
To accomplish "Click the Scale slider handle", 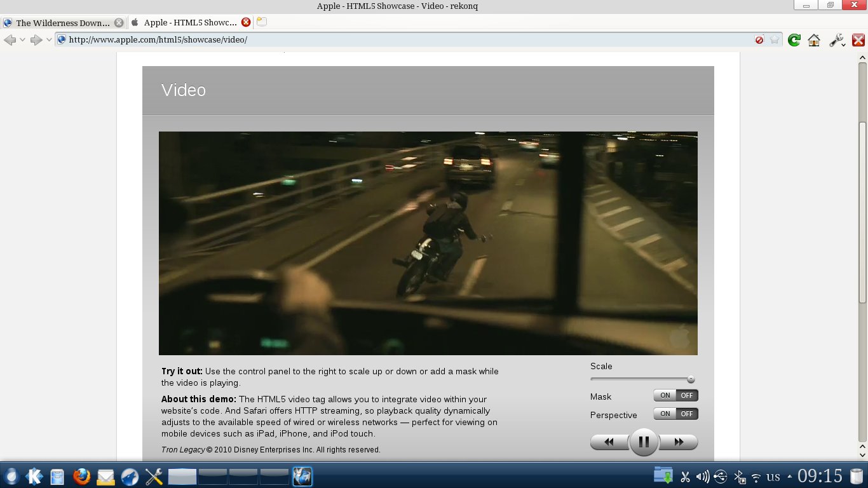I will (x=691, y=379).
